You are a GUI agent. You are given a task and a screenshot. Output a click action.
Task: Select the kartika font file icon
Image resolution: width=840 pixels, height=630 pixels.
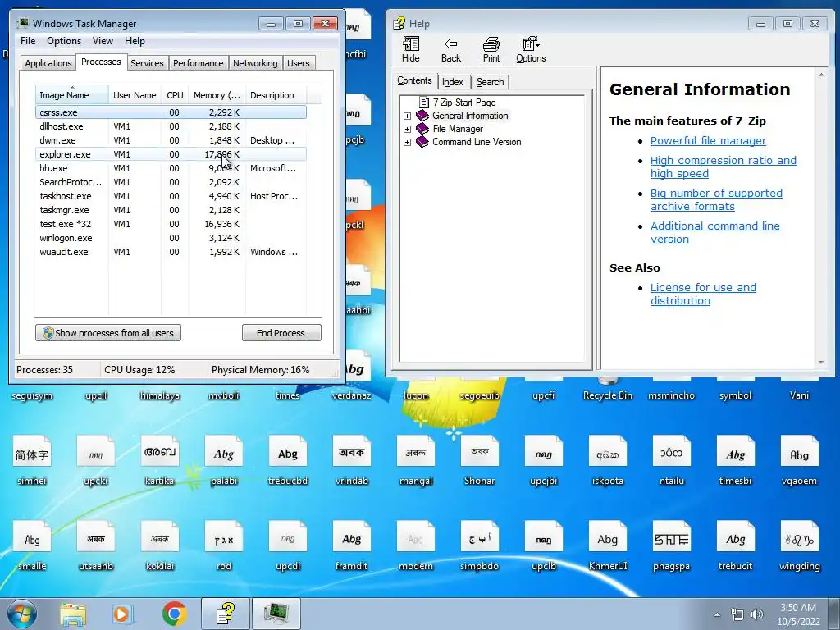[x=160, y=460]
